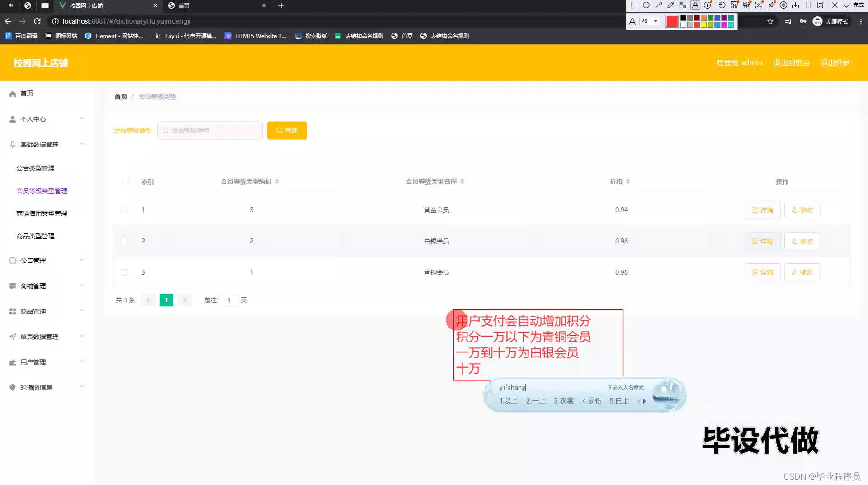Click 修改 for 白银会员 row
Screen dimensions: 868x485
802,241
